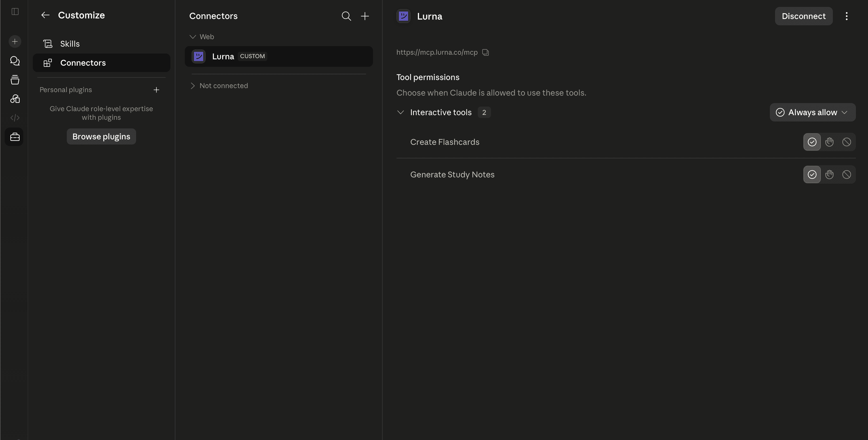The width and height of the screenshot is (868, 440).
Task: Click the Connectors panel heading
Action: [x=213, y=16]
